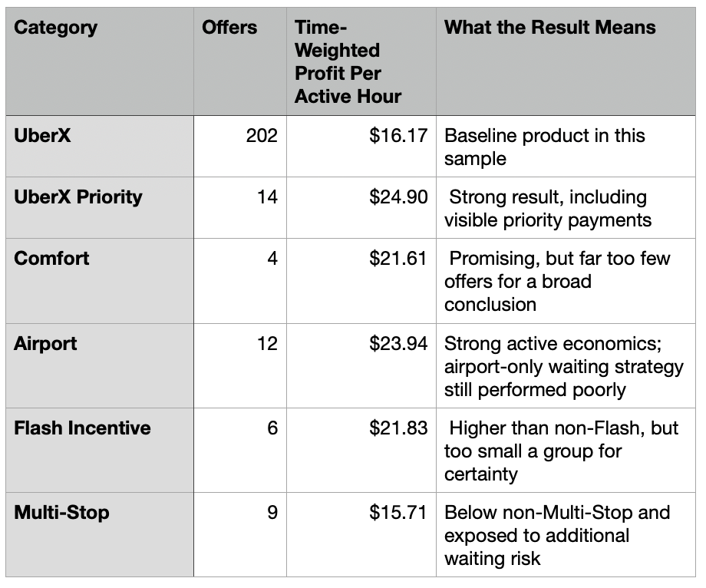This screenshot has width=706, height=588.
Task: Click the What the Result Means header
Action: [566, 61]
